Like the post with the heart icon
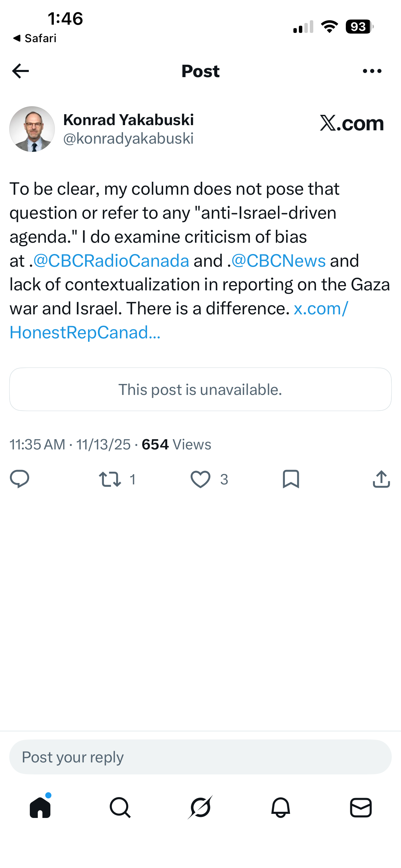 (200, 479)
